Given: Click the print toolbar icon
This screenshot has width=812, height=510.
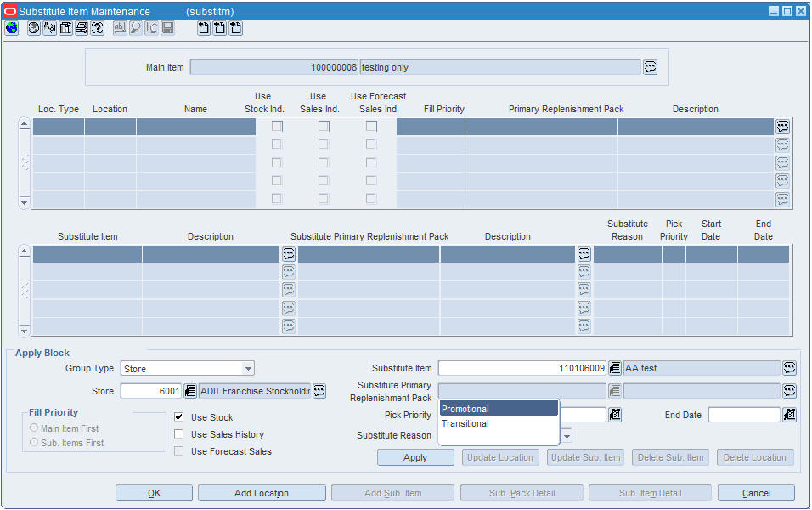Looking at the screenshot, I should (82, 28).
